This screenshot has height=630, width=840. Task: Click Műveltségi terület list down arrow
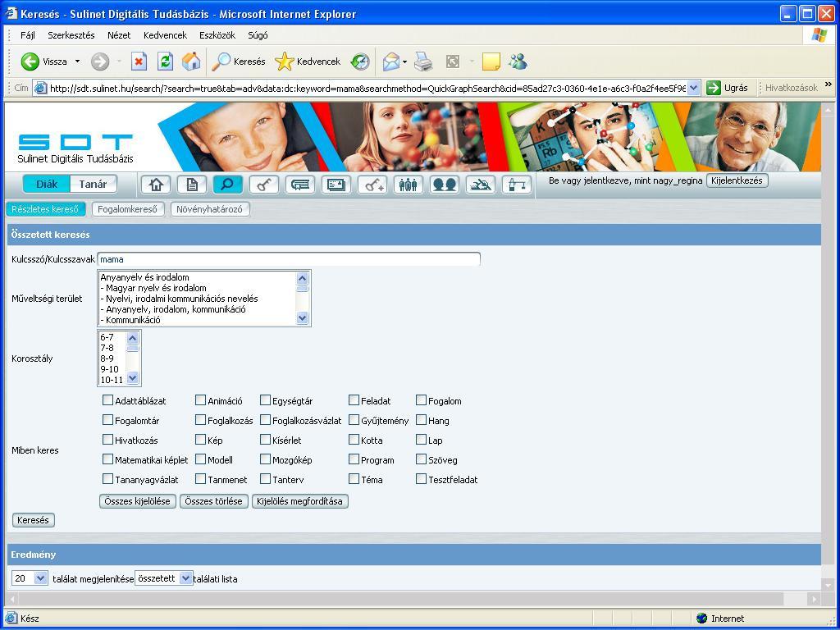[x=302, y=318]
